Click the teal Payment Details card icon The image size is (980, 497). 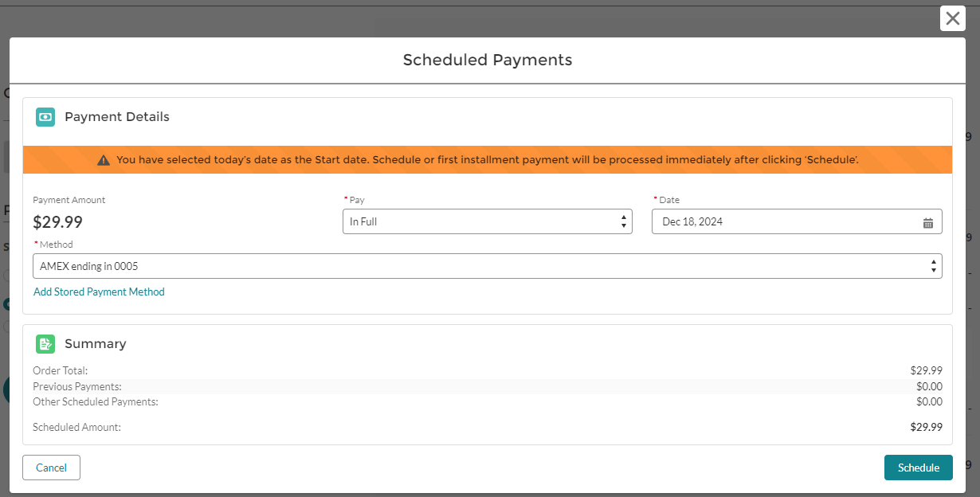(x=45, y=116)
